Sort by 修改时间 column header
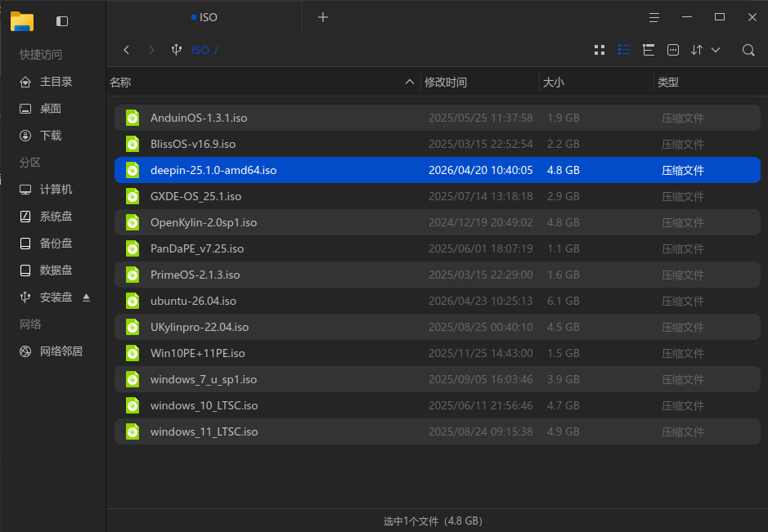 click(480, 83)
